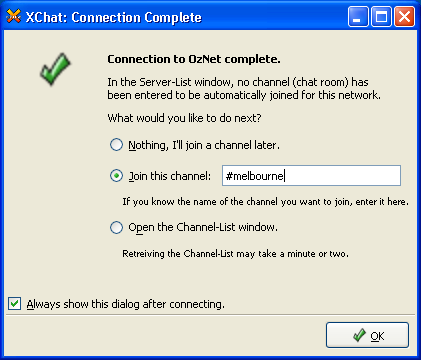Choose the "Open the Channel-List window" radio
The image size is (421, 360).
coord(116,227)
